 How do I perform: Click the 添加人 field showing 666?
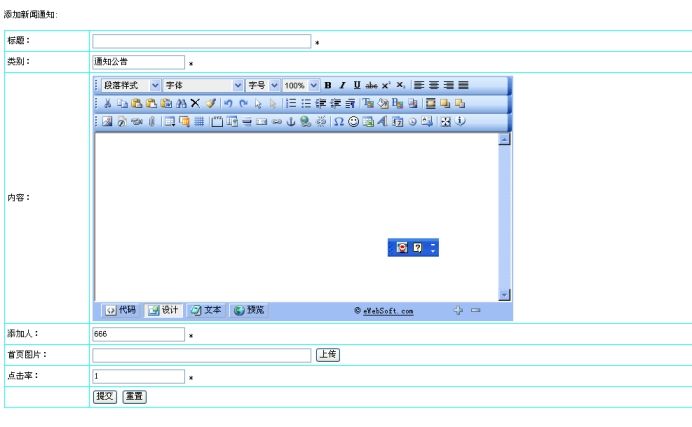pyautogui.click(x=138, y=334)
